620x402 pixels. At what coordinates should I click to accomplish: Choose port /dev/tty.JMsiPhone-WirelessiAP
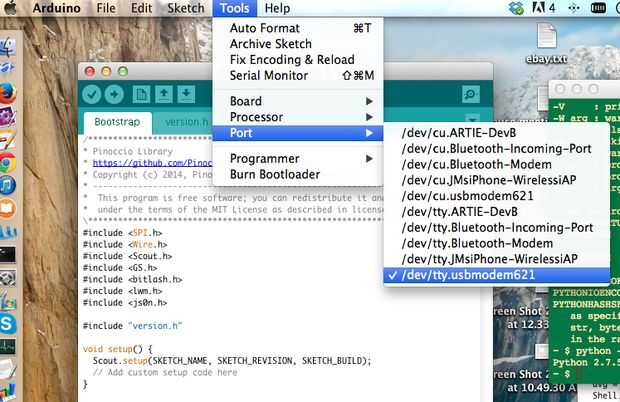tap(497, 259)
